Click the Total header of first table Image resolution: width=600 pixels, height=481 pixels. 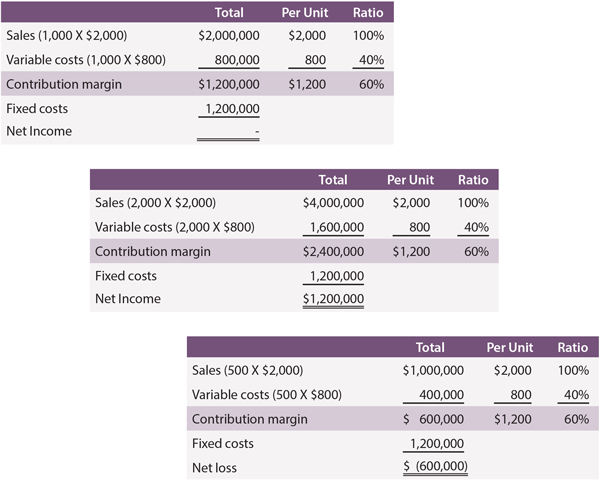point(229,13)
